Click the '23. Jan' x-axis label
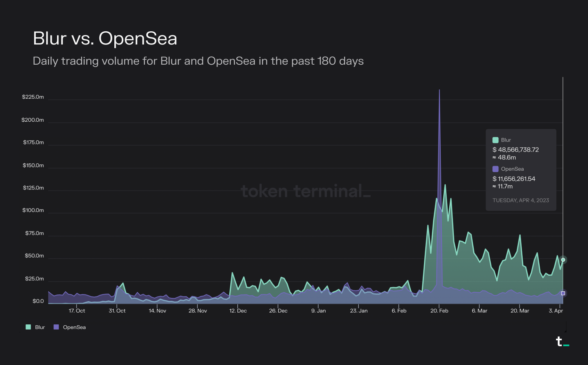 click(359, 311)
